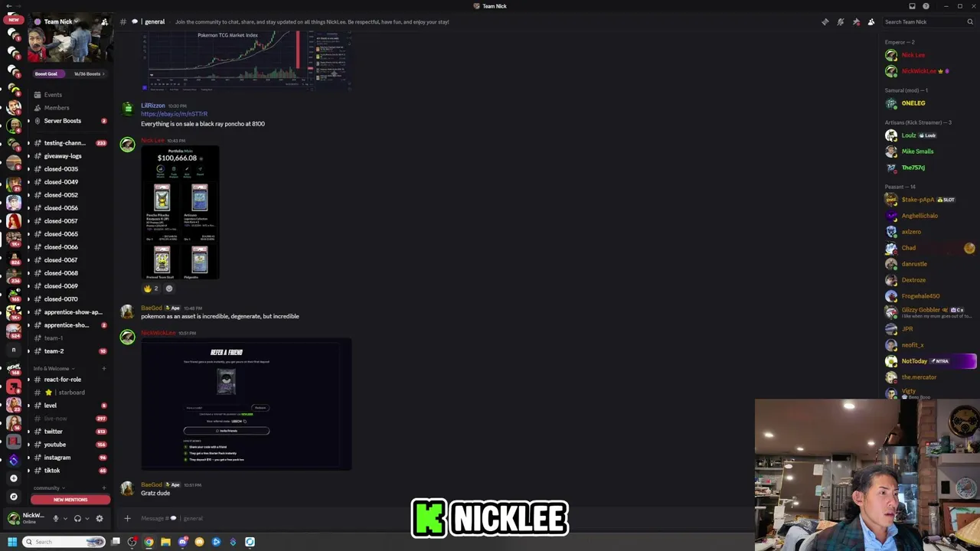The image size is (980, 551).
Task: Open the closed-0056 channel
Action: [x=69, y=208]
